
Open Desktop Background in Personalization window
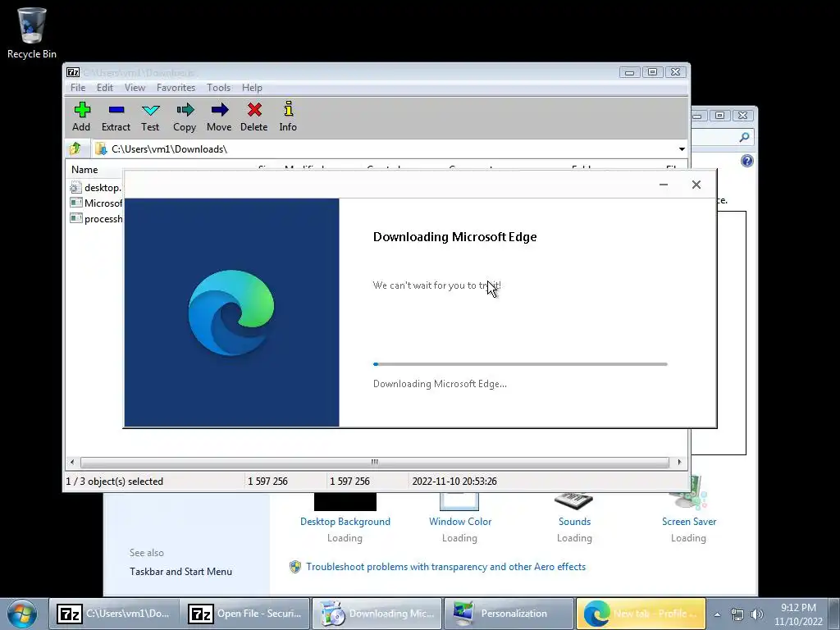[345, 521]
